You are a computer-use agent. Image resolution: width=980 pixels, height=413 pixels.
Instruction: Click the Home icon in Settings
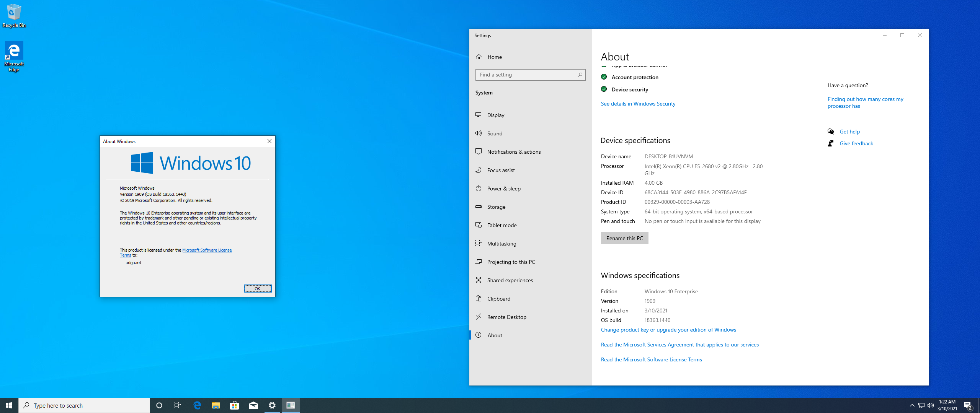coord(479,57)
